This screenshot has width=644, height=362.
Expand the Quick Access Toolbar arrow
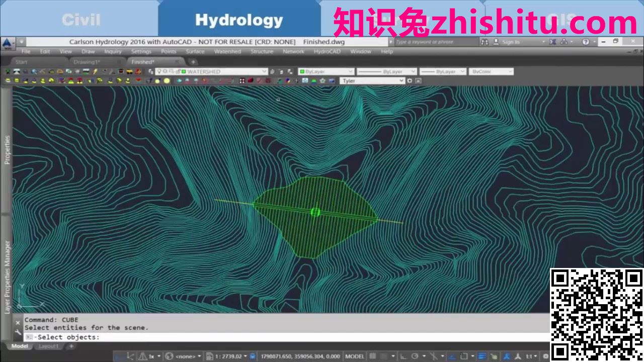(x=22, y=42)
